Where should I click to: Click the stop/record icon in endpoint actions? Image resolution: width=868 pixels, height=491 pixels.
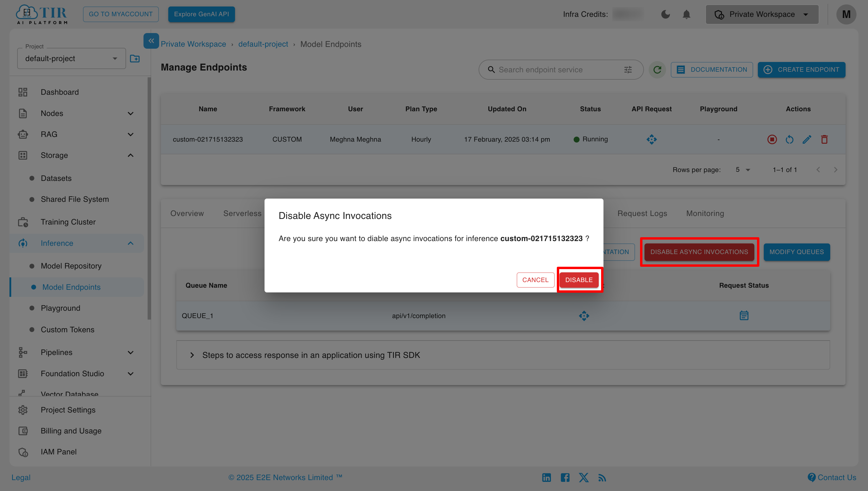(773, 140)
